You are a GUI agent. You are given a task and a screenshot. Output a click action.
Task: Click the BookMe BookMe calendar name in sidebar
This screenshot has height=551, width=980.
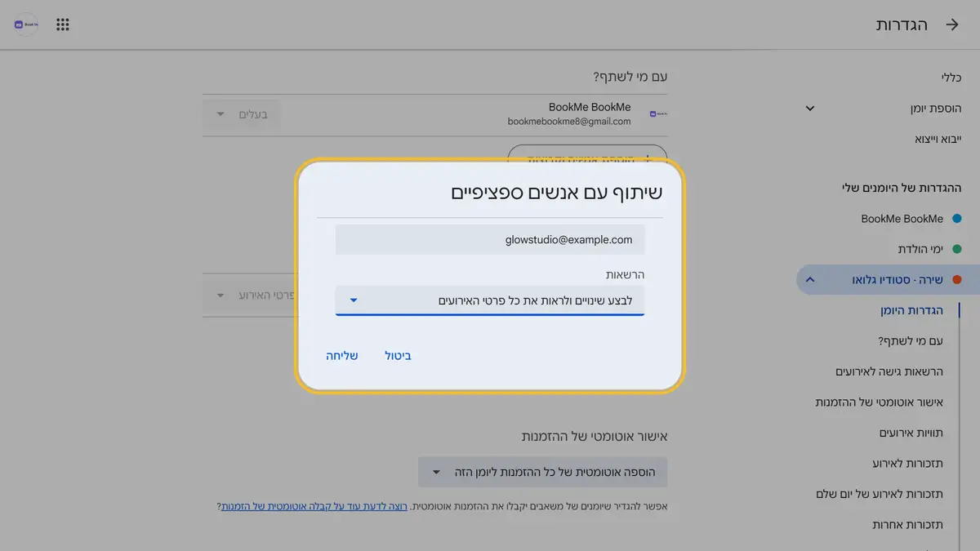[902, 219]
